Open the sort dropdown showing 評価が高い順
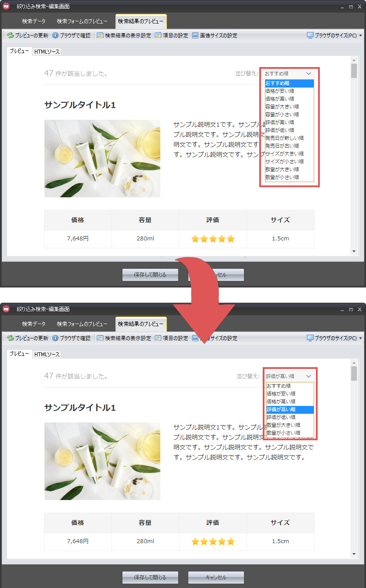 289,376
